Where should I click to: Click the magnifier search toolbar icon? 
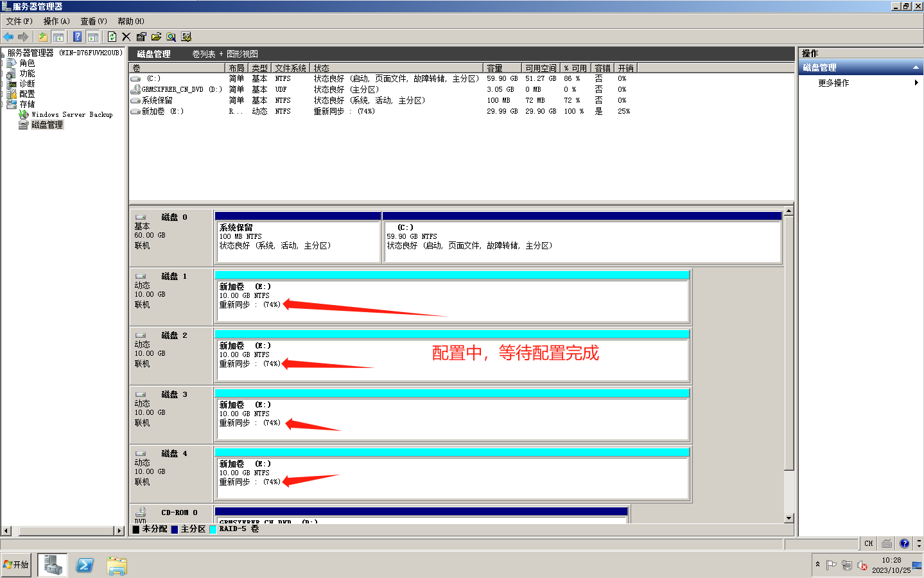tap(171, 37)
